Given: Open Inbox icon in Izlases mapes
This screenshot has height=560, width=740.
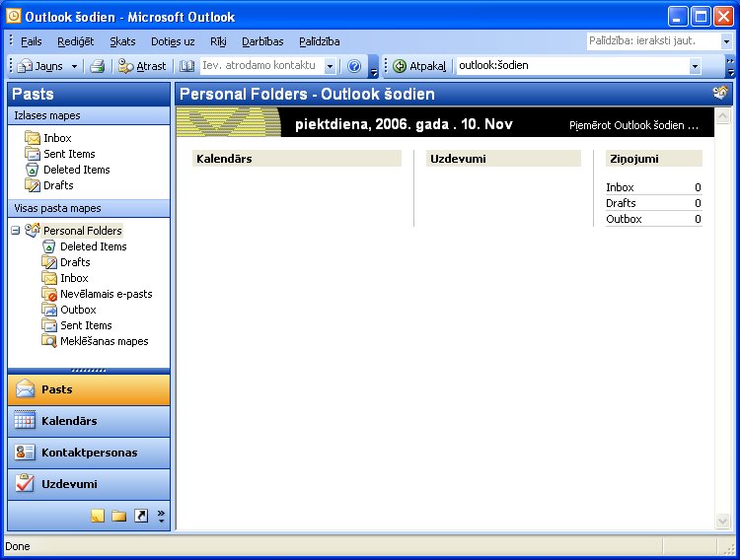Looking at the screenshot, I should point(33,138).
